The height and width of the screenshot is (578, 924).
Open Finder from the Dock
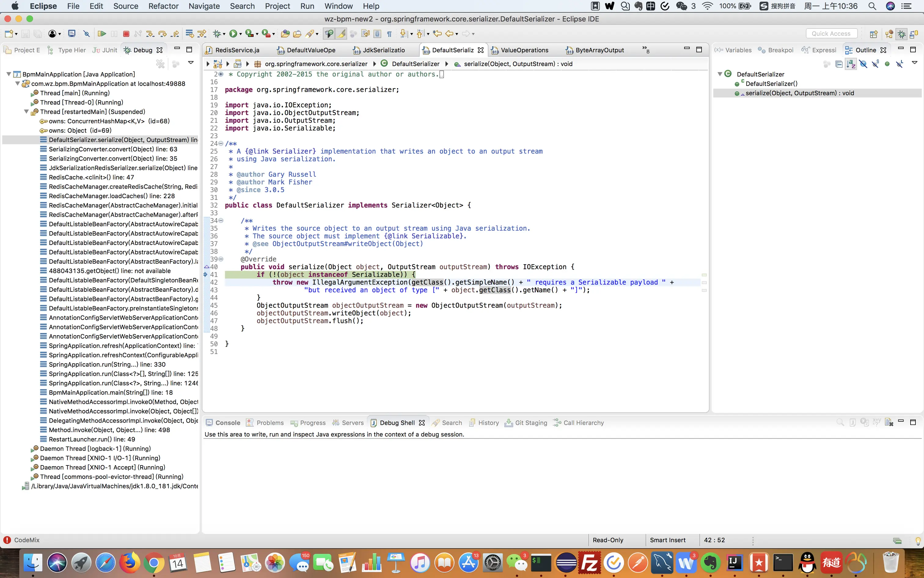(32, 563)
